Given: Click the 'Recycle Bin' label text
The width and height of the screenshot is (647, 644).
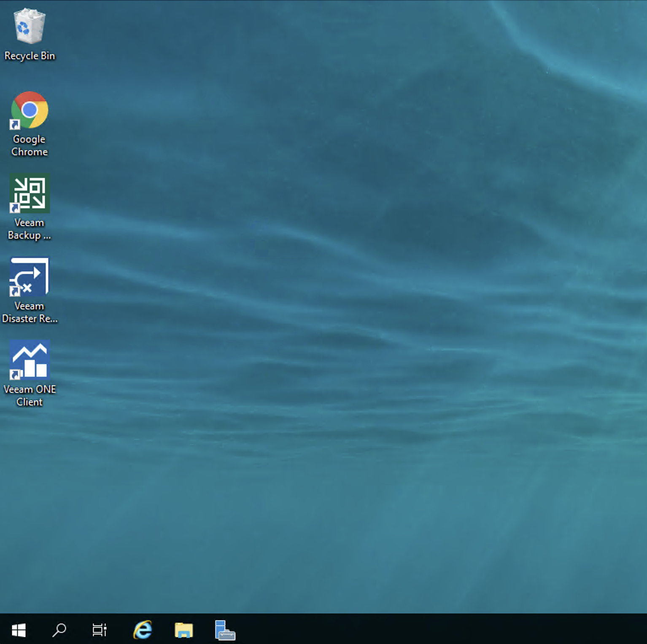Looking at the screenshot, I should pos(30,56).
